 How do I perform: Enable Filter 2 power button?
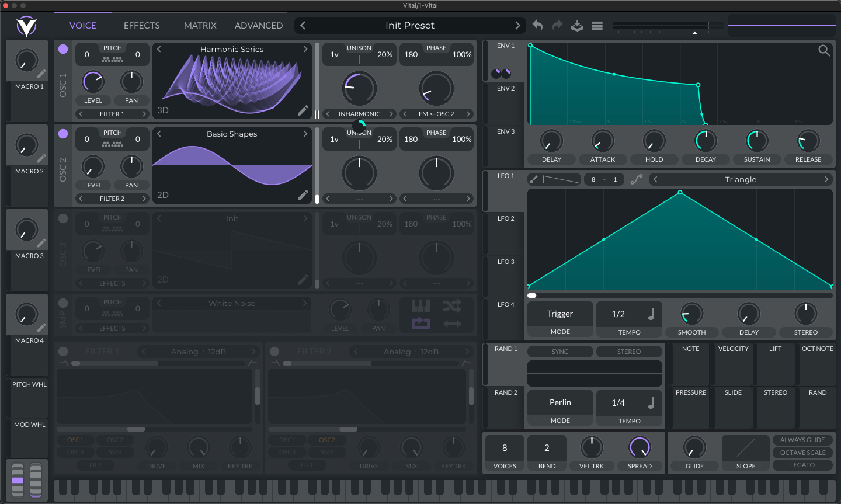pyautogui.click(x=274, y=352)
